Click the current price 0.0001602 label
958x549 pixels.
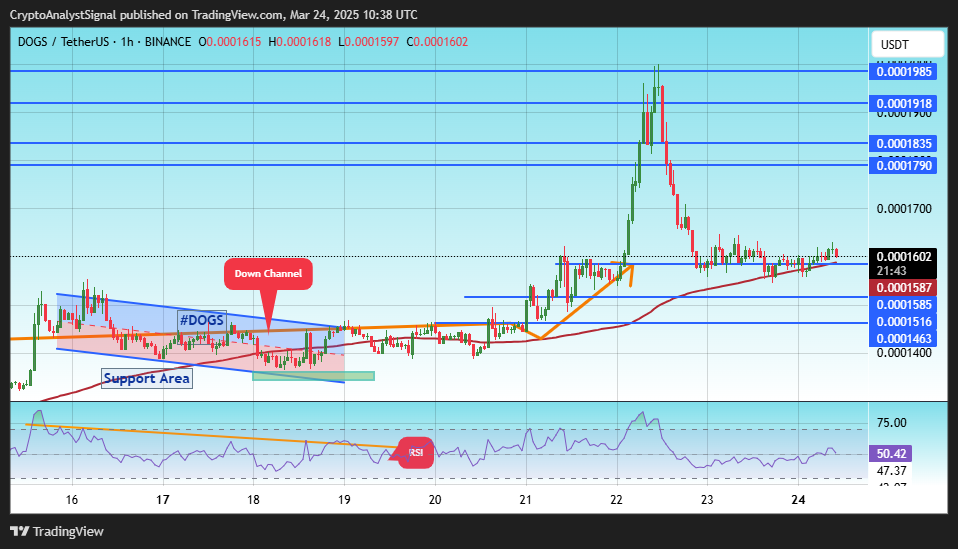click(x=903, y=256)
